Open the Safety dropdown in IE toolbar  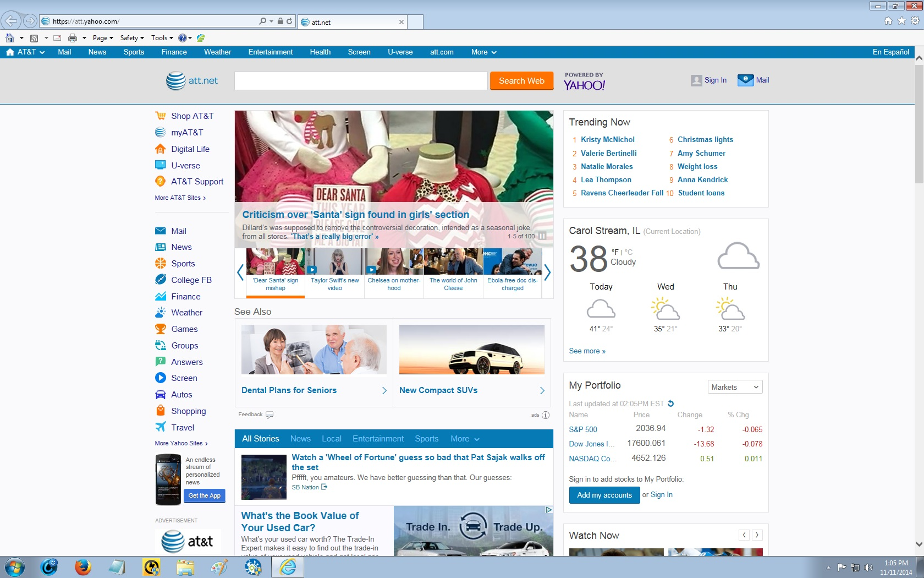pyautogui.click(x=132, y=38)
